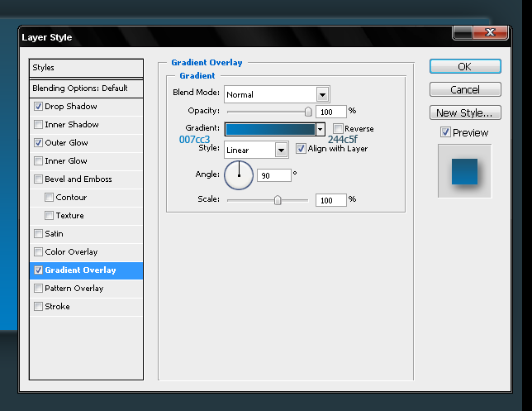
Task: Click the angle dial control
Action: tap(239, 174)
